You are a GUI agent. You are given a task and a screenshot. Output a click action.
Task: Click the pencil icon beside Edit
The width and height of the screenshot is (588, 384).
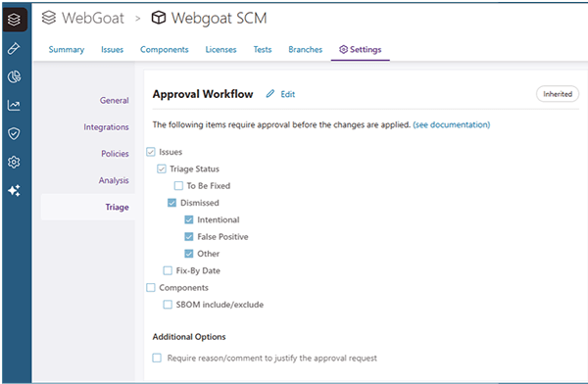pos(270,94)
